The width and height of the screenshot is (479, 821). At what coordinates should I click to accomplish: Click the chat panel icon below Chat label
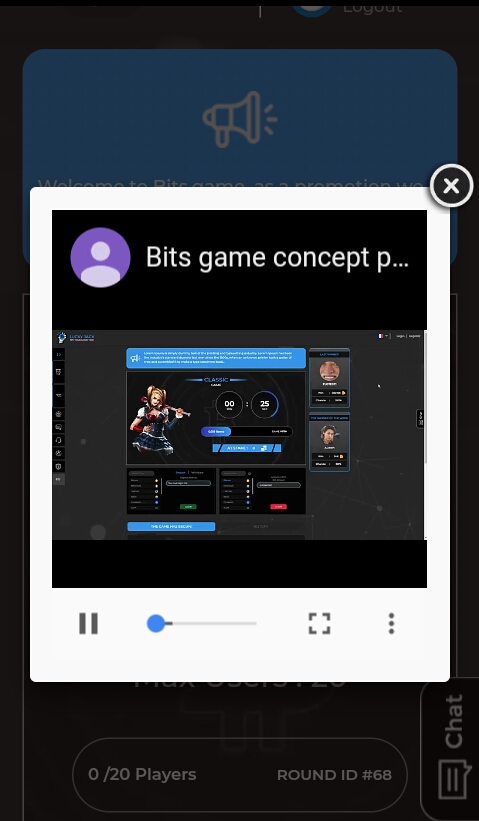pos(452,780)
